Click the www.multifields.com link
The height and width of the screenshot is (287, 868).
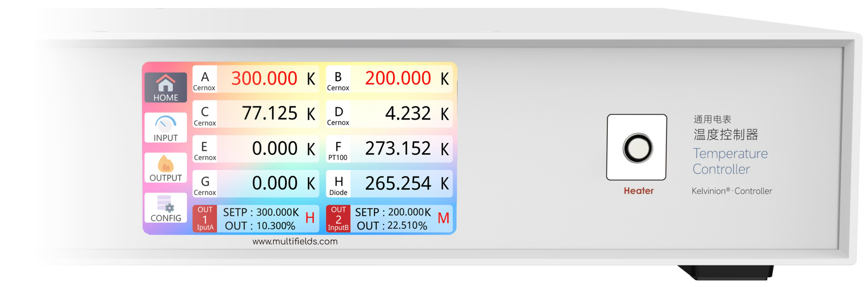tap(295, 242)
